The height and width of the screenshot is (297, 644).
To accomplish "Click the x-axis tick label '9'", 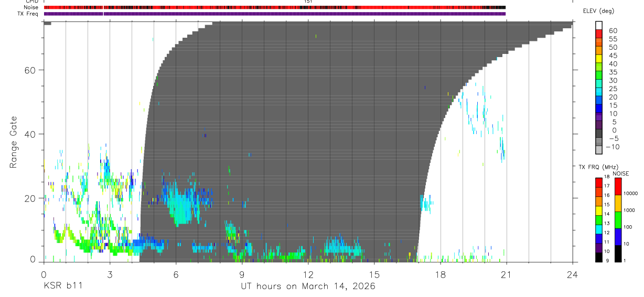I will coord(242,274).
